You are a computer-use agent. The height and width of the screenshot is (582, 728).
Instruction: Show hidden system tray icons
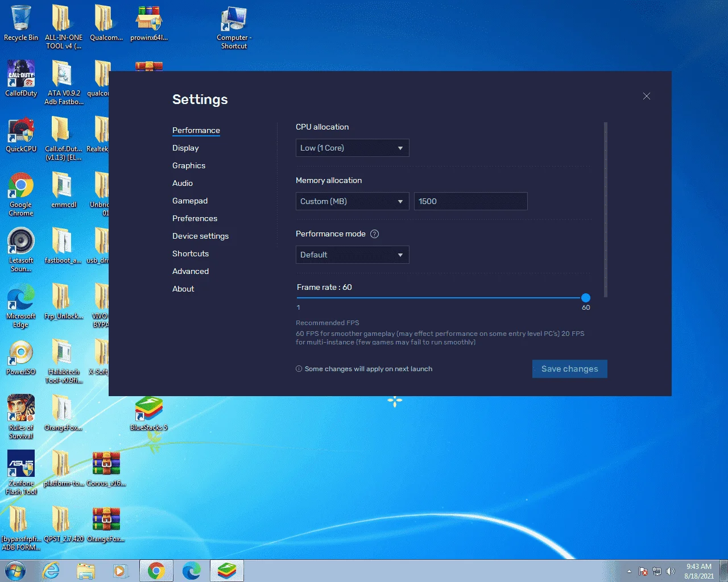click(629, 571)
